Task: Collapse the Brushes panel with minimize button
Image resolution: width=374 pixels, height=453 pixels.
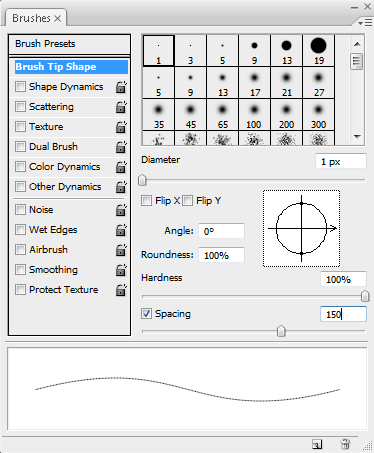Action: [355, 7]
